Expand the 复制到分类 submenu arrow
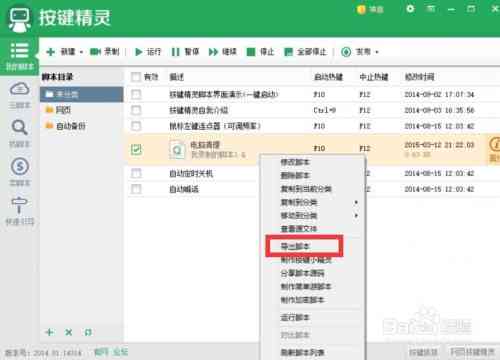This screenshot has width=500, height=360. click(x=356, y=202)
